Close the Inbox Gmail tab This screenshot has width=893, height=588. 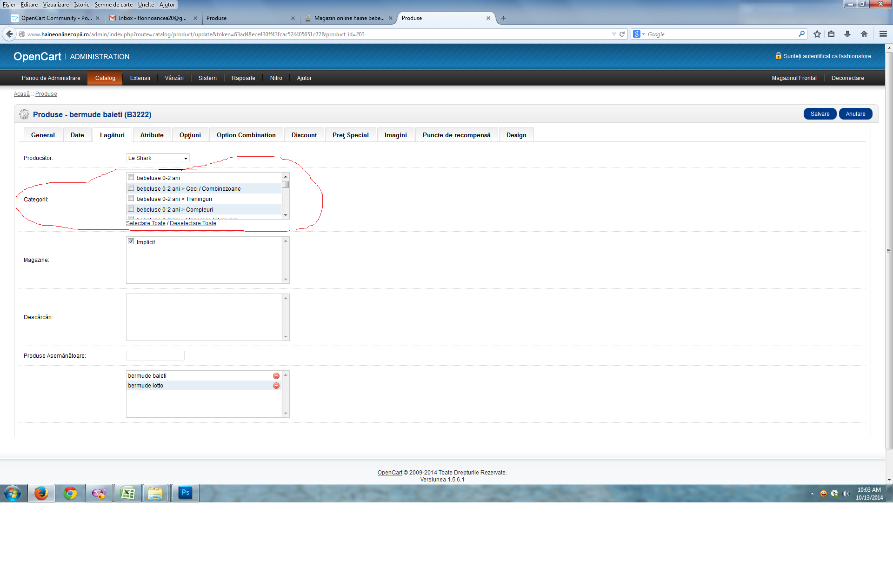click(x=195, y=18)
